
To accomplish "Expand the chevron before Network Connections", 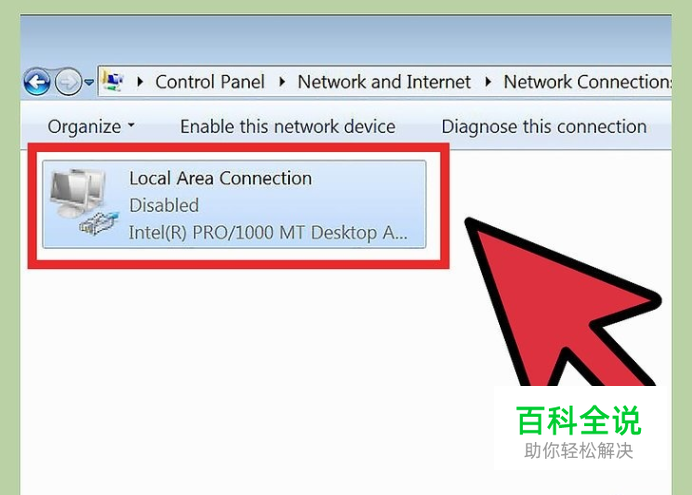I will click(488, 82).
